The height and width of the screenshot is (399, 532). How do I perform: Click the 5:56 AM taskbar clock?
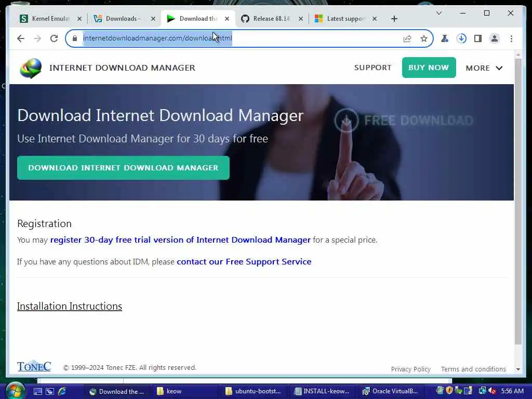(512, 391)
